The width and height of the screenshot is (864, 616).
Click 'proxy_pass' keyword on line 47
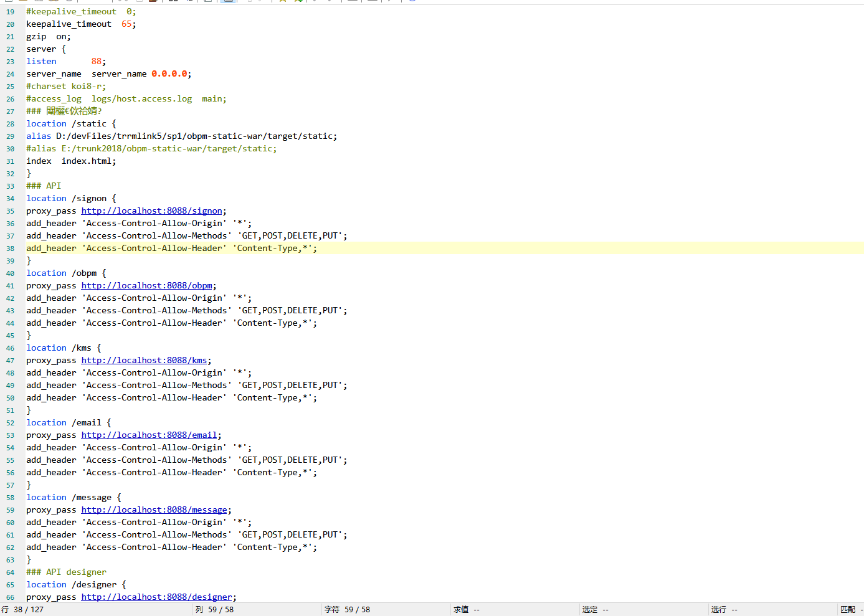coord(51,361)
